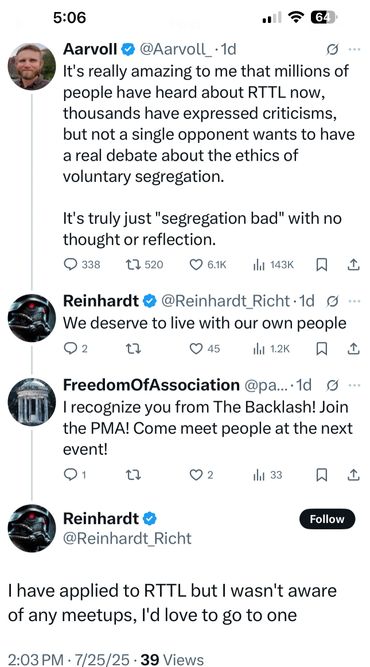Screen dimensions: 370x667
Task: Bookmark Aarvoll's post
Action: [x=322, y=265]
